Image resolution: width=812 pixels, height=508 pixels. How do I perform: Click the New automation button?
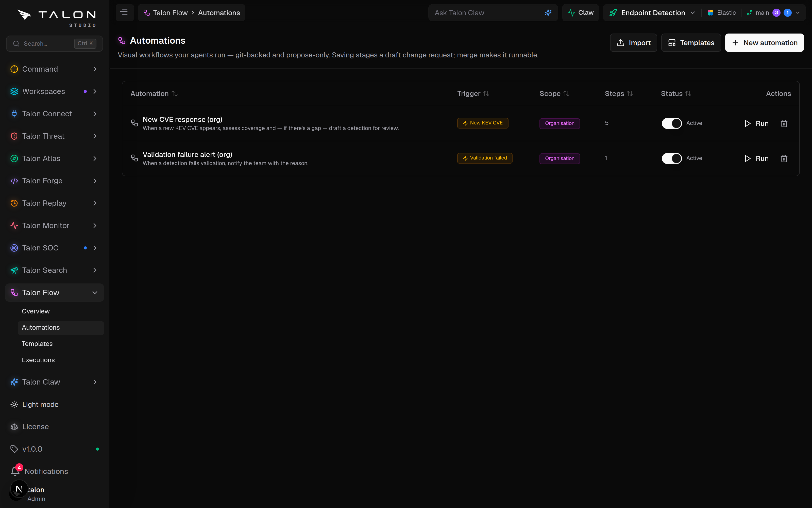(x=764, y=43)
